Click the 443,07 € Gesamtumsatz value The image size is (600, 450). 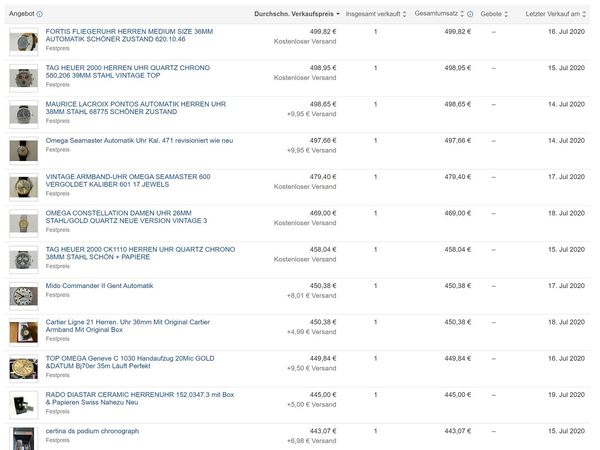458,432
